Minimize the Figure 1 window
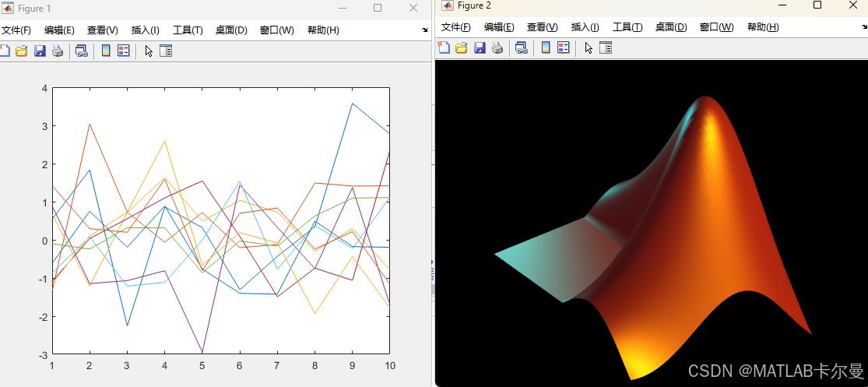Image resolution: width=868 pixels, height=387 pixels. tap(343, 9)
